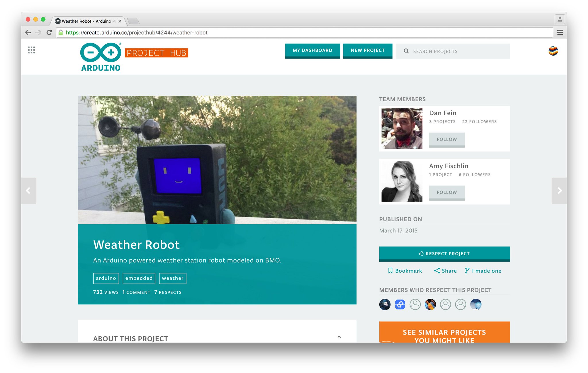Image resolution: width=588 pixels, height=373 pixels.
Task: Share the project via the share icon
Action: [437, 271]
